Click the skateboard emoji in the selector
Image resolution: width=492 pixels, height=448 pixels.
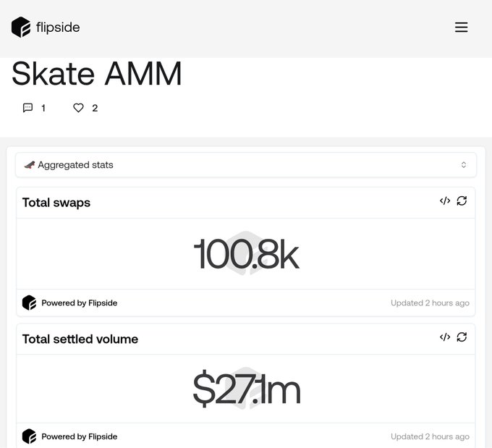(29, 165)
